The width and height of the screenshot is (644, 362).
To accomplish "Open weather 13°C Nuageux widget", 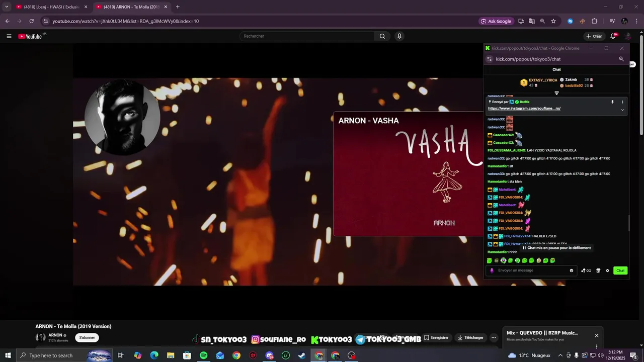I will (529, 355).
